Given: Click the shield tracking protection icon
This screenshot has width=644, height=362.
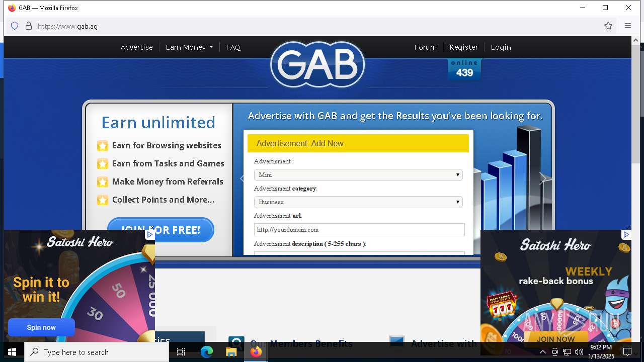Looking at the screenshot, I should pyautogui.click(x=15, y=26).
